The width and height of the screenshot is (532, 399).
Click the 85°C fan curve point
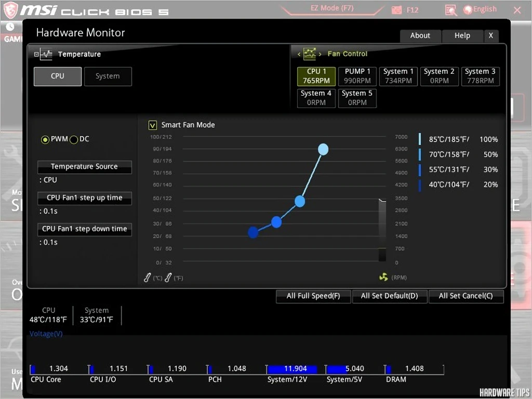(x=323, y=149)
